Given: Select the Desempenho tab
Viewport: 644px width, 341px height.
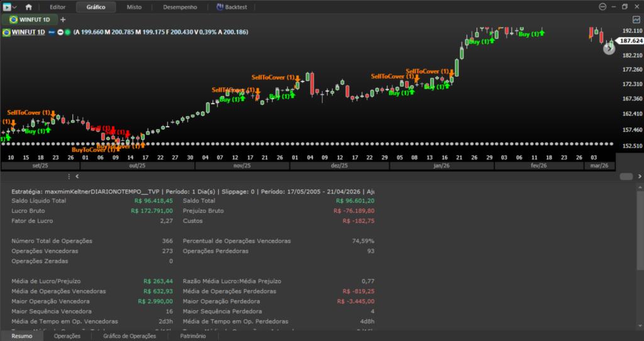Looking at the screenshot, I should [180, 7].
